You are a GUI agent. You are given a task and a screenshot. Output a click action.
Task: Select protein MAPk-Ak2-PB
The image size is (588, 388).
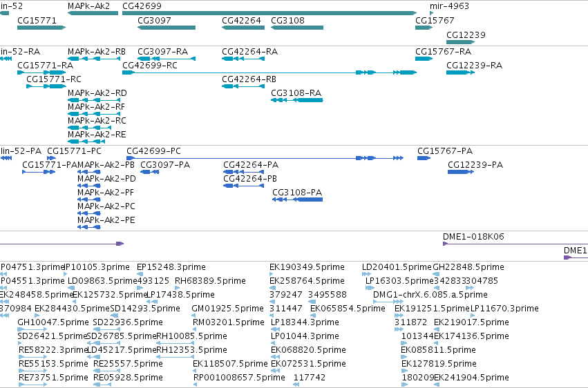pyautogui.click(x=89, y=172)
